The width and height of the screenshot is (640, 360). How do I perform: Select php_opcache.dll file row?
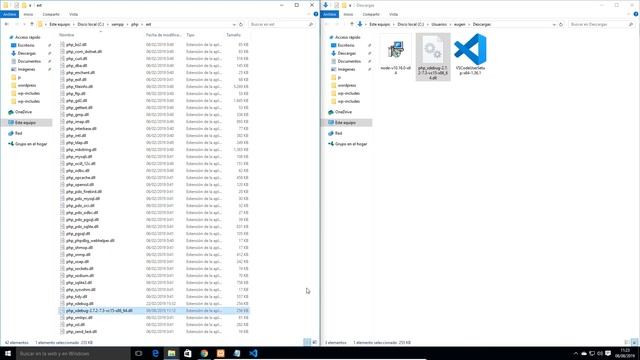(x=154, y=178)
